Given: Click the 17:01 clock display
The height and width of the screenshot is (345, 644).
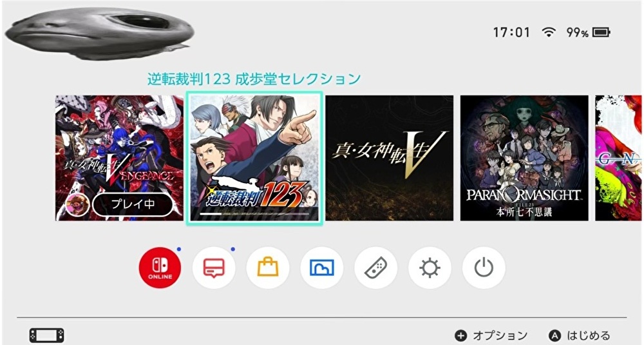Looking at the screenshot, I should [x=511, y=32].
